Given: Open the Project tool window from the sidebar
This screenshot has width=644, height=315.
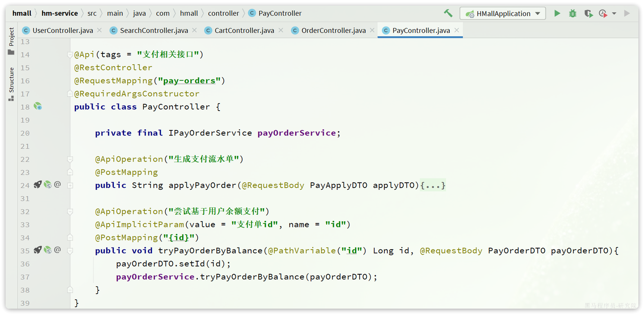Looking at the screenshot, I should pyautogui.click(x=11, y=41).
